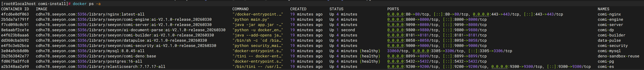Click the NAMES column header
644x70 pixels.
[x=604, y=9]
